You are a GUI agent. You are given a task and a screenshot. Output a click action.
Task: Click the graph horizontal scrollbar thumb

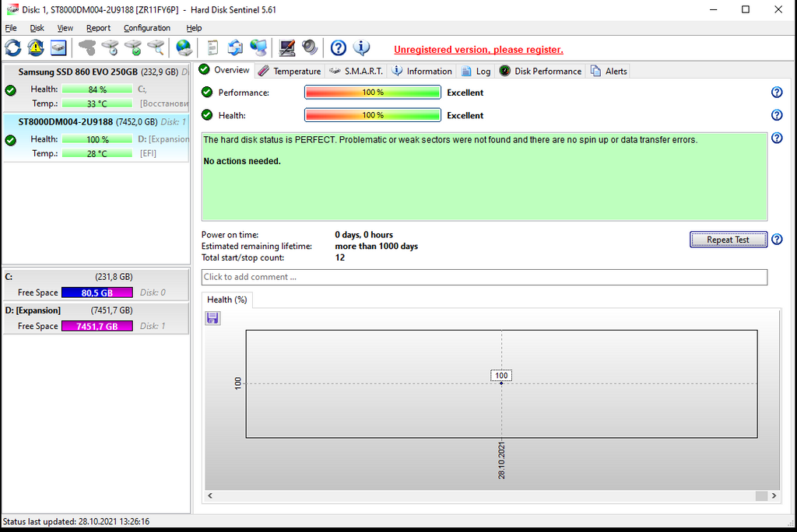tap(761, 496)
